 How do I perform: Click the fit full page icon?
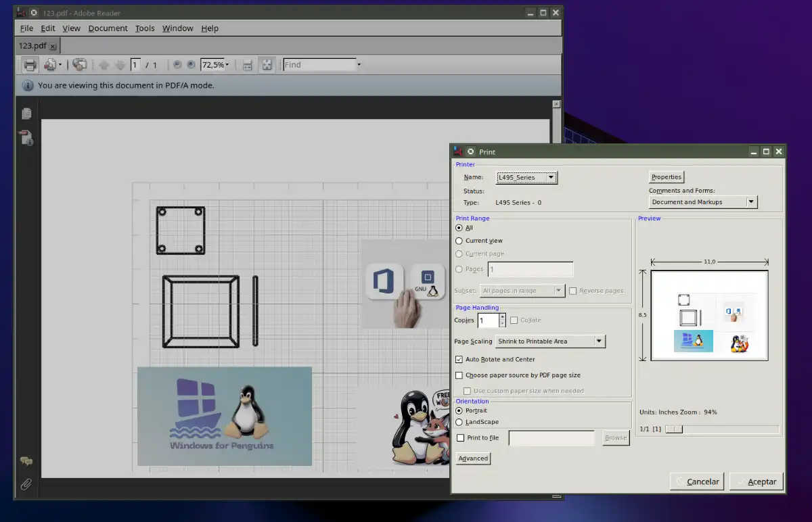coord(267,65)
